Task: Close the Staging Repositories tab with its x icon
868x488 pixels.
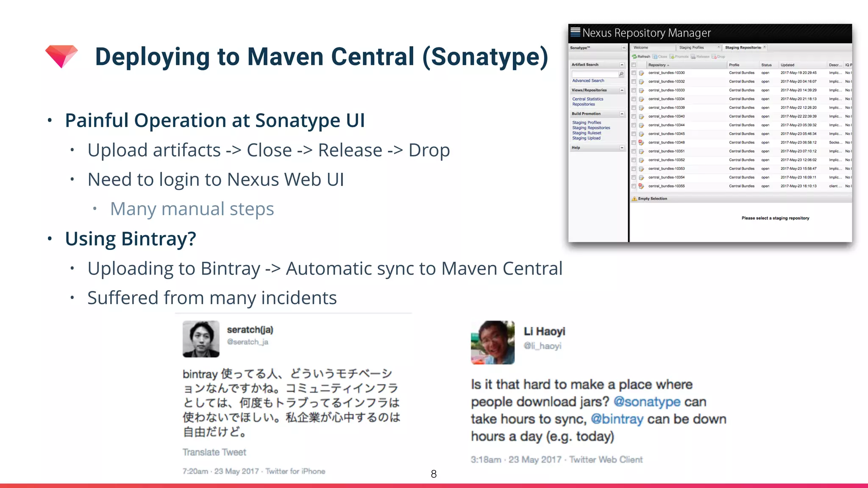Action: tap(765, 47)
